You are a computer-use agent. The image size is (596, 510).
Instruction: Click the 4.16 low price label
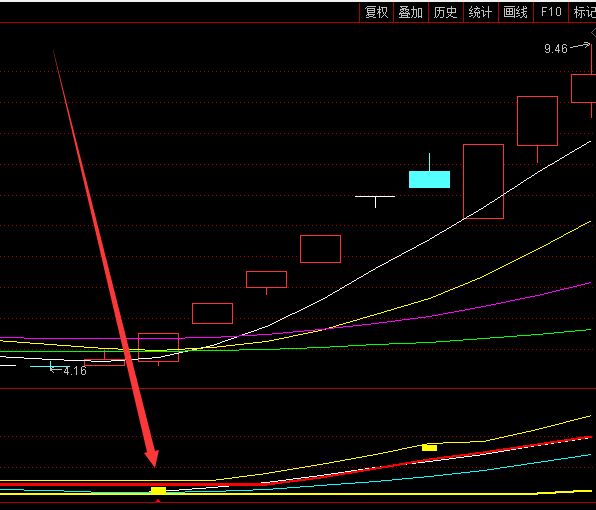coord(75,371)
